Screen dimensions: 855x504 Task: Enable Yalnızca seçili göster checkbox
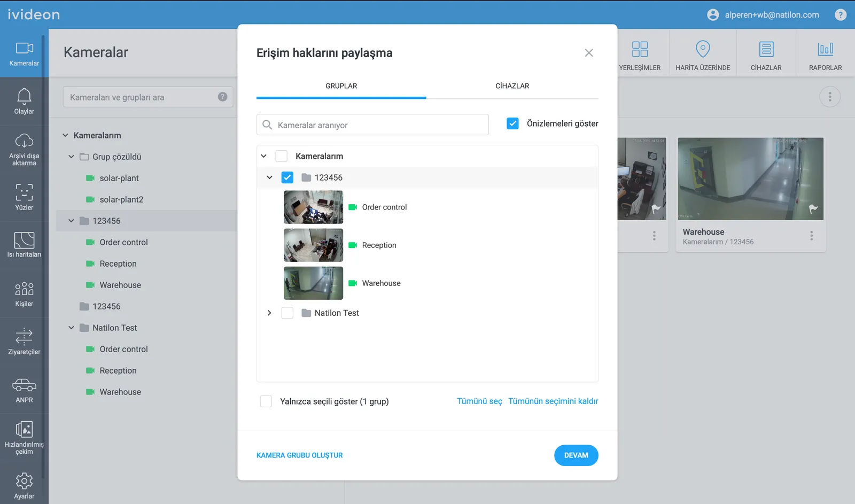coord(266,401)
